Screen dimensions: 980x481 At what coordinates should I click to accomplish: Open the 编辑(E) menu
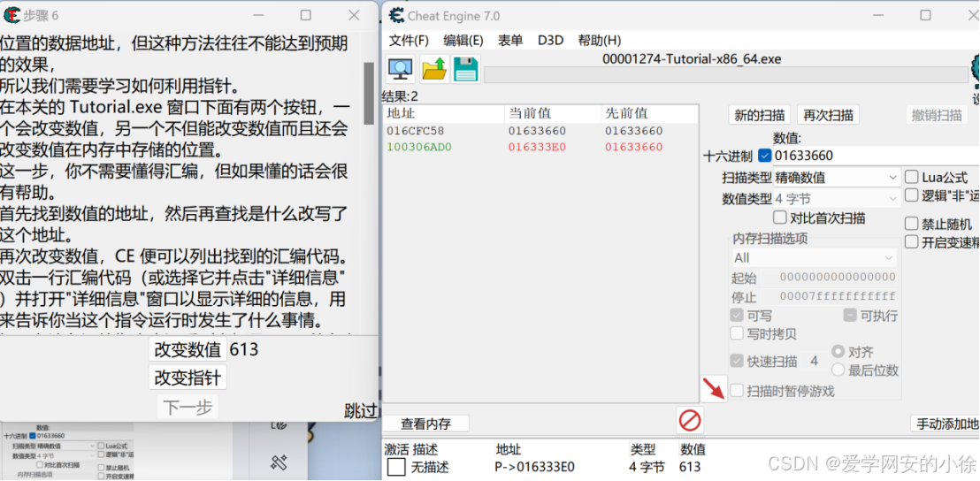[463, 41]
